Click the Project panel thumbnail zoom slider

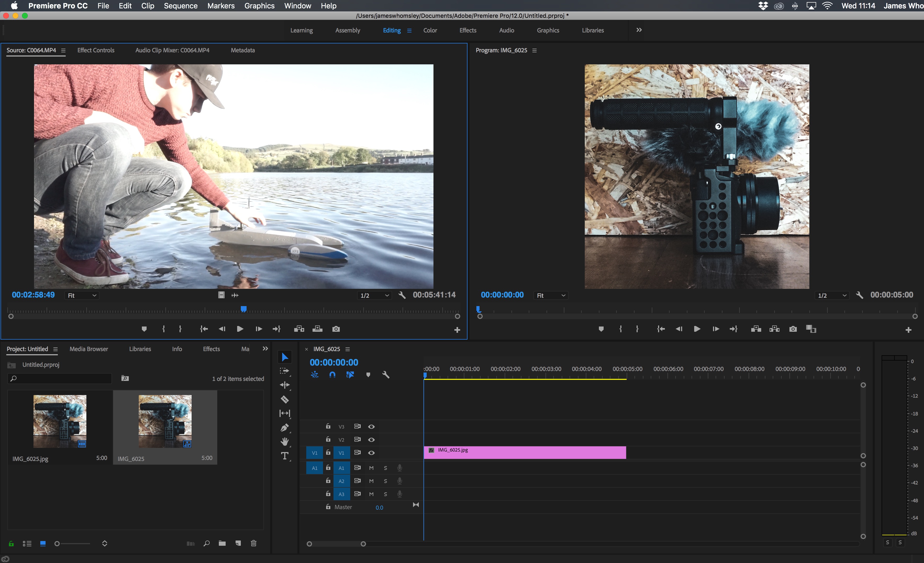(57, 543)
